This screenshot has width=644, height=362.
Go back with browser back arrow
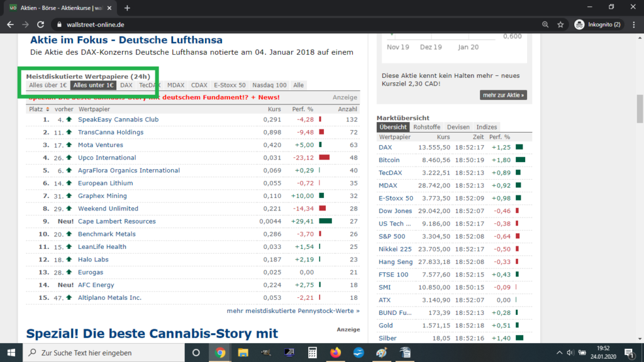tap(10, 25)
